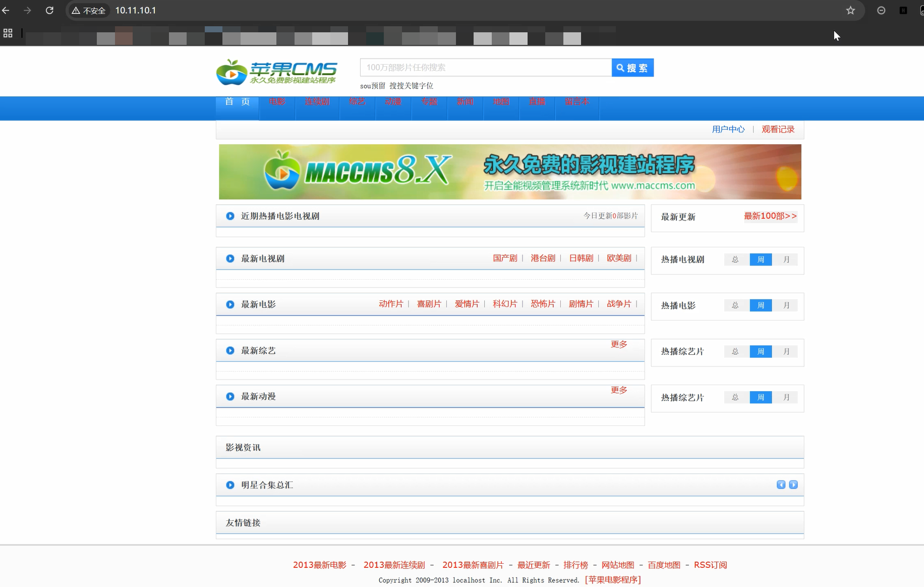Click the blue icon beside 最新电视剧
The image size is (924, 587).
coord(230,258)
